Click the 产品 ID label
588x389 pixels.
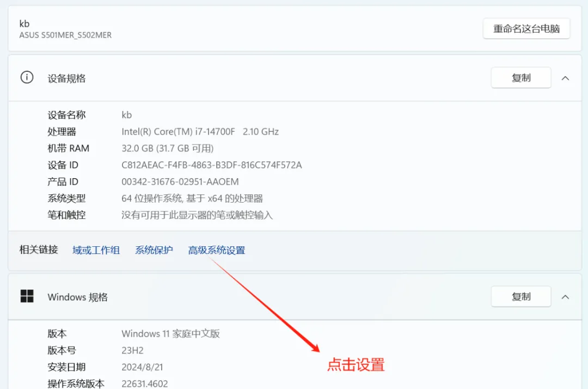[63, 181]
